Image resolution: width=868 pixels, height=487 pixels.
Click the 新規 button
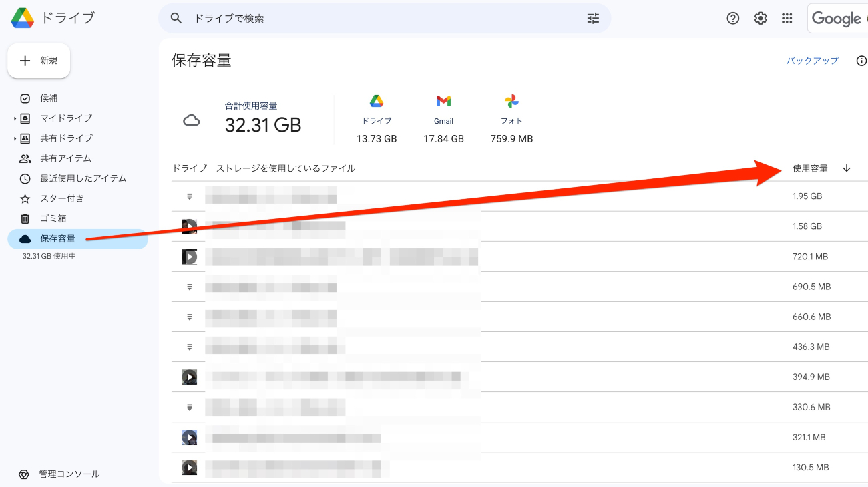38,60
